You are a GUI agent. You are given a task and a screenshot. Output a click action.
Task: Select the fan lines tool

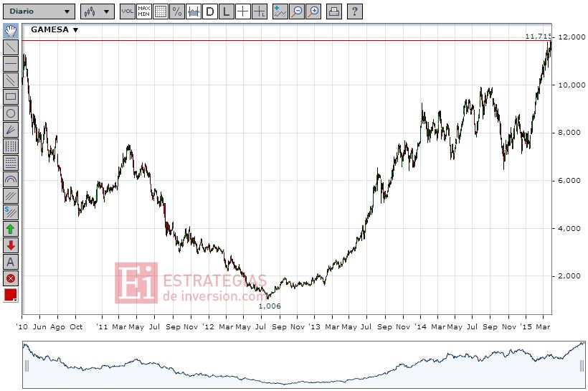(11, 130)
